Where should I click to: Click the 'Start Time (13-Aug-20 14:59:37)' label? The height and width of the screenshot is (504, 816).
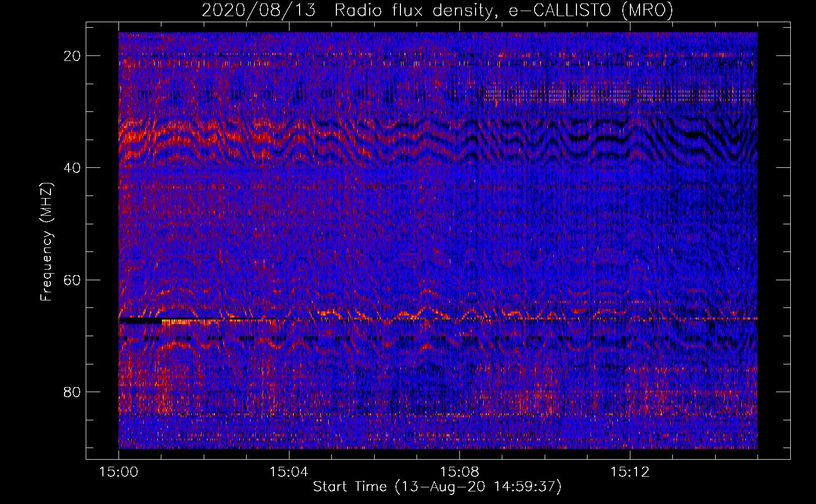pyautogui.click(x=437, y=487)
